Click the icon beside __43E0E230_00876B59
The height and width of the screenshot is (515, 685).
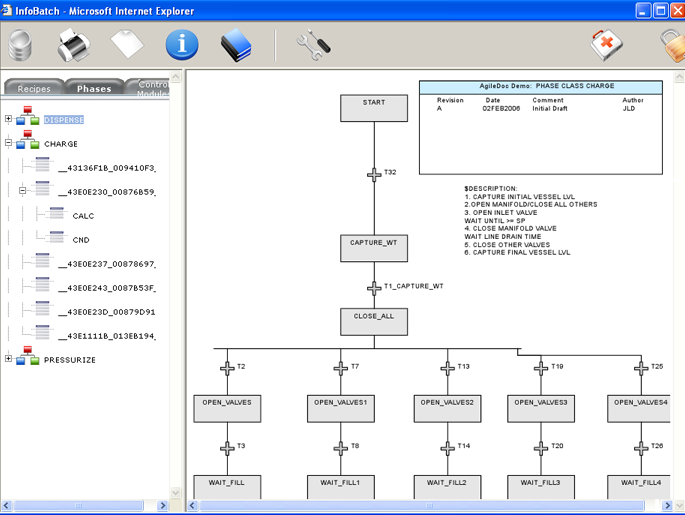click(42, 189)
